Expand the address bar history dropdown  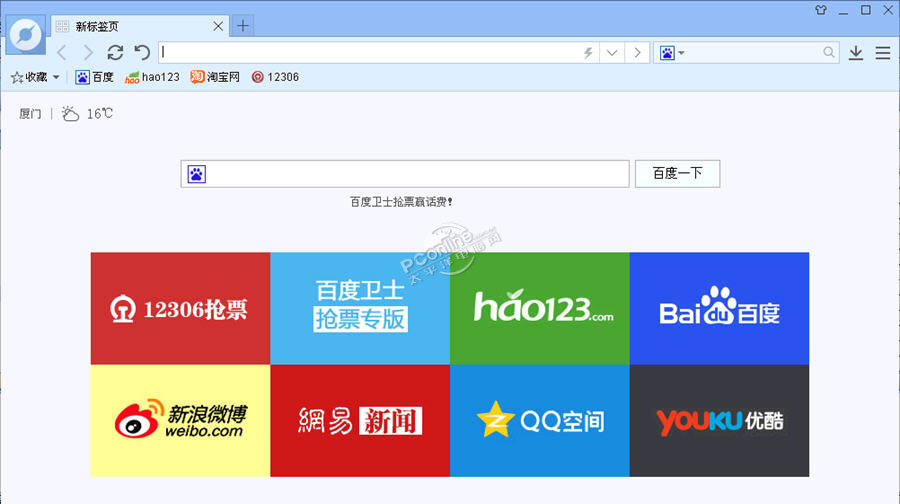coord(612,53)
